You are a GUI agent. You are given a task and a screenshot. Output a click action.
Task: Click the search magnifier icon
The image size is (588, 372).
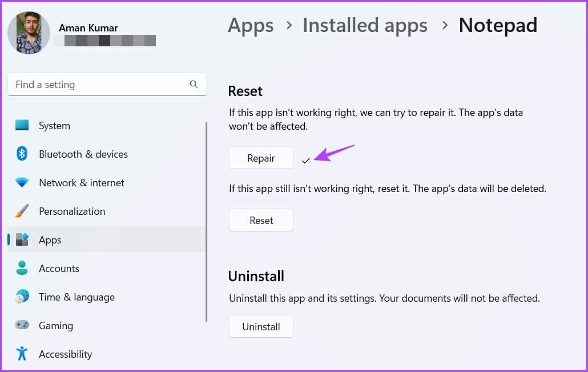(x=194, y=85)
